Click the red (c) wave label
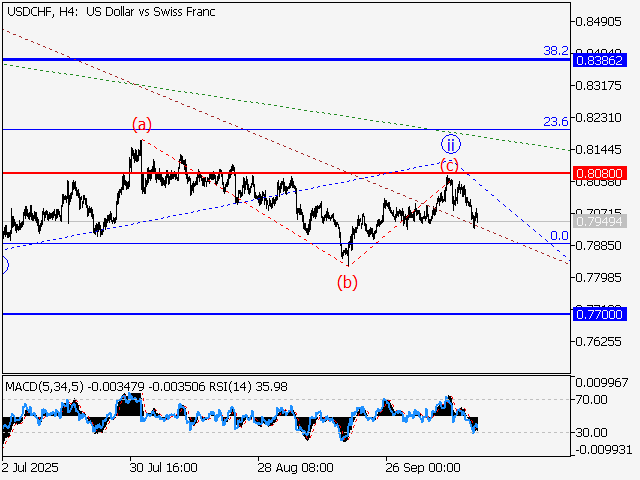640x480 pixels. [450, 164]
